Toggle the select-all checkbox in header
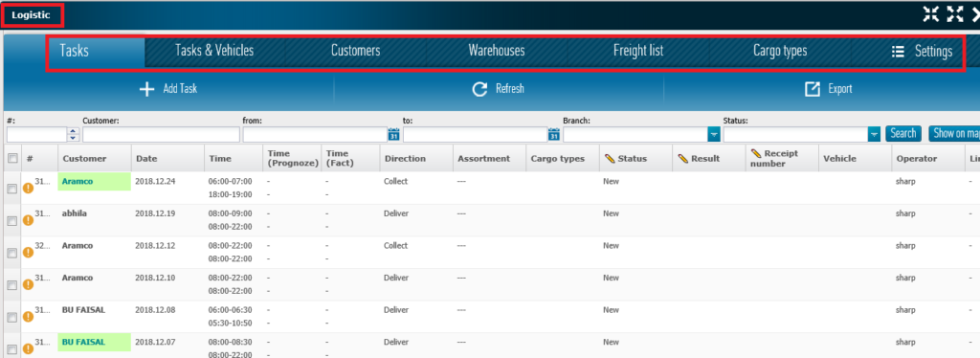 (11, 159)
